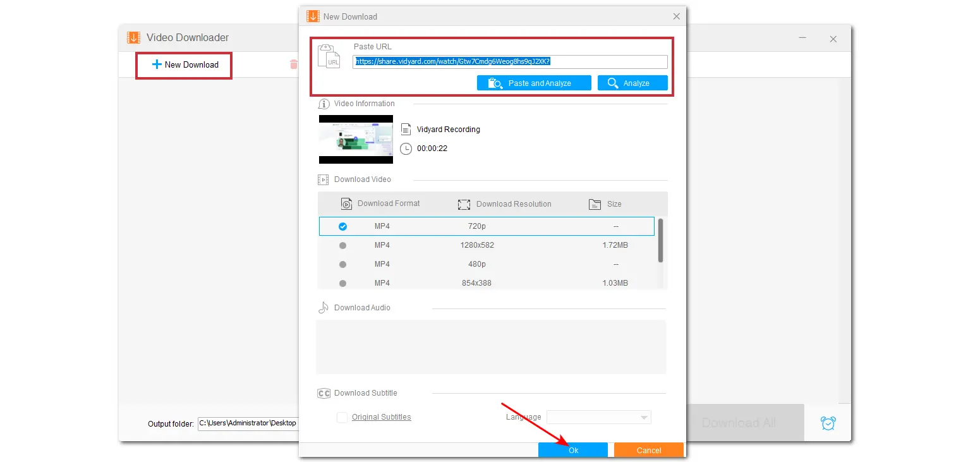Click the format list vertical scrollbar

[660, 241]
